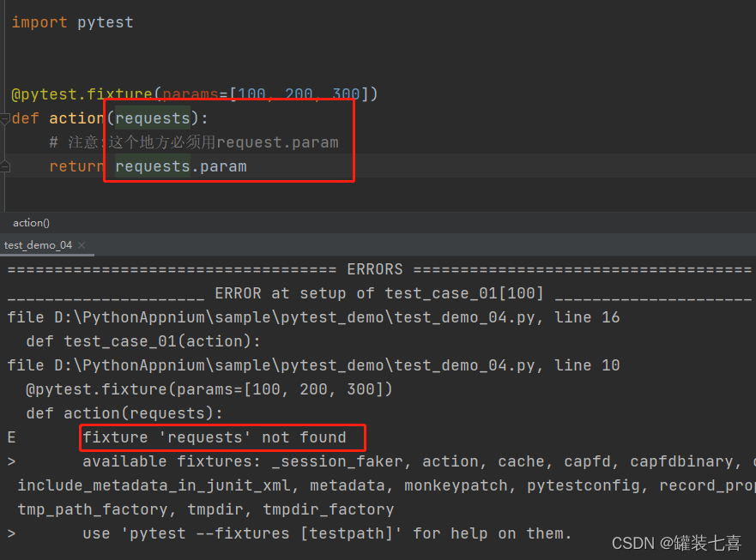Click 'def test_case_01(action):' in the console
Image resolution: width=756 pixels, height=560 pixels.
click(143, 341)
